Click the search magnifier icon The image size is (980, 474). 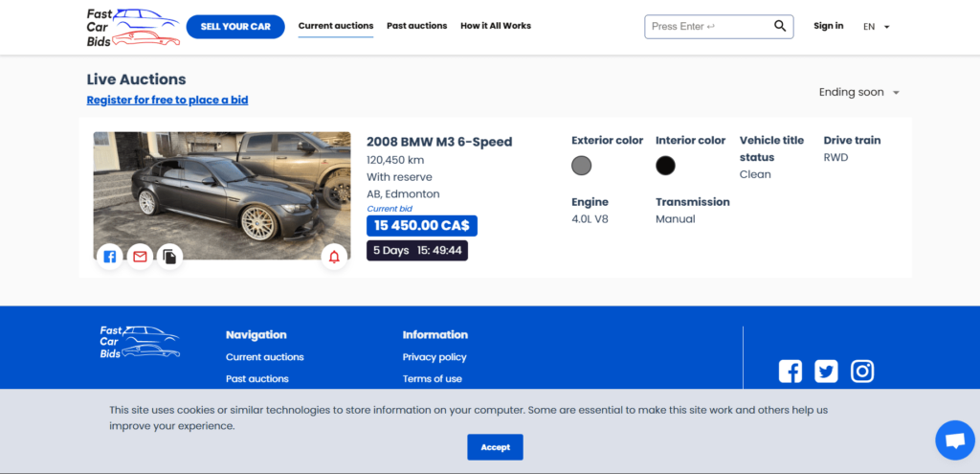click(x=780, y=26)
